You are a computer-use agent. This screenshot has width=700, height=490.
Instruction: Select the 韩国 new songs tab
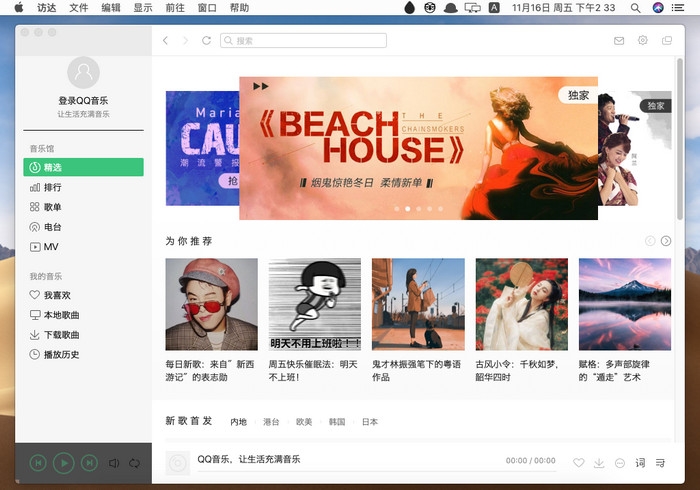tap(337, 422)
